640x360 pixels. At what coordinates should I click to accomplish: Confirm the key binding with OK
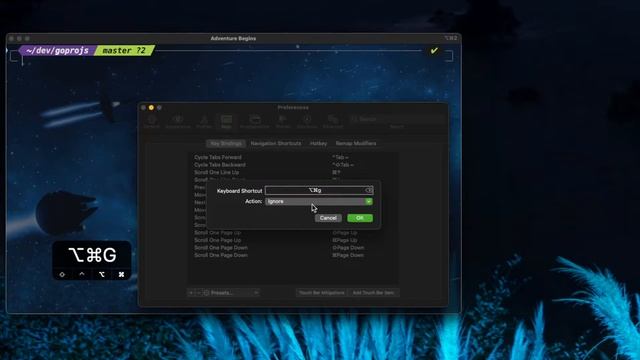(x=360, y=218)
